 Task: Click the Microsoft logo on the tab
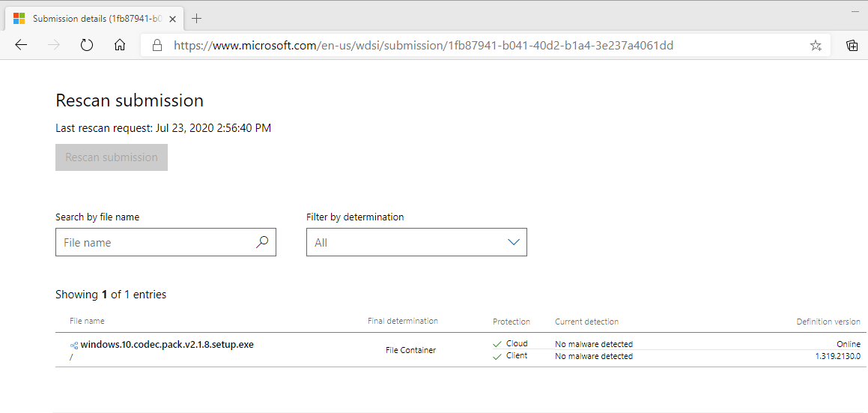tap(19, 18)
